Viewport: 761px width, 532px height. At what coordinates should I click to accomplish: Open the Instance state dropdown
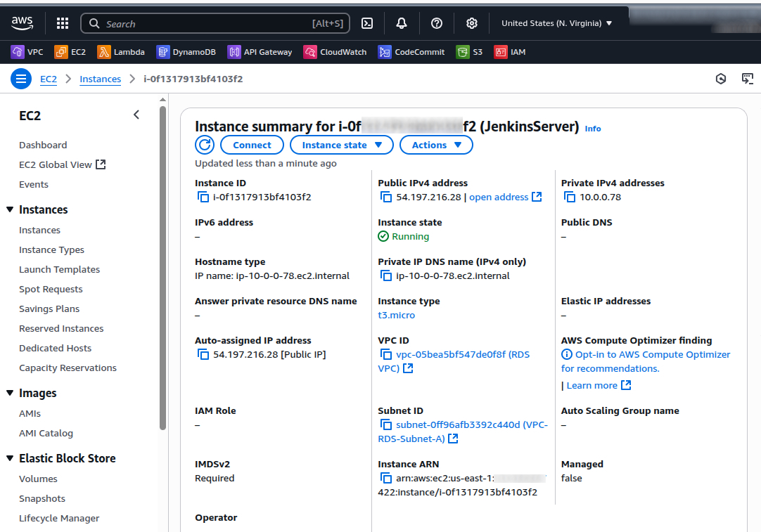point(341,145)
